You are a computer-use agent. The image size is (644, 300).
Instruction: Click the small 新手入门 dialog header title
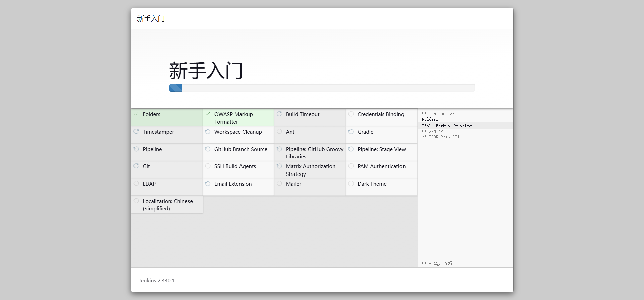[151, 19]
